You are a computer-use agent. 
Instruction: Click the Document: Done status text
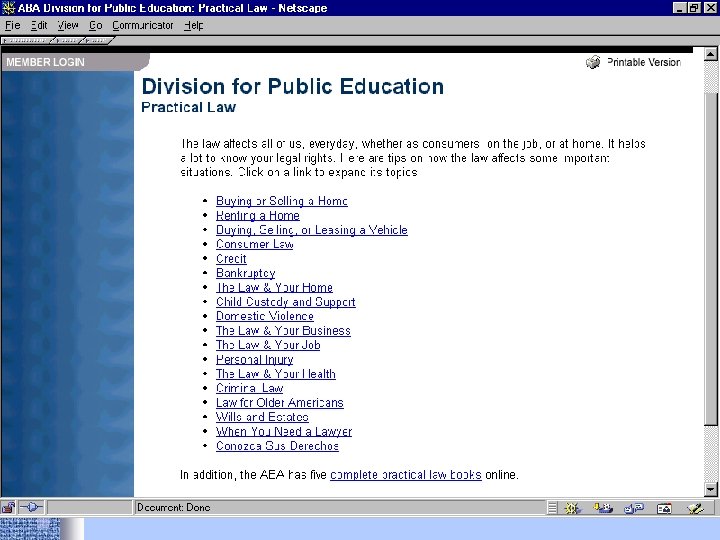[174, 507]
